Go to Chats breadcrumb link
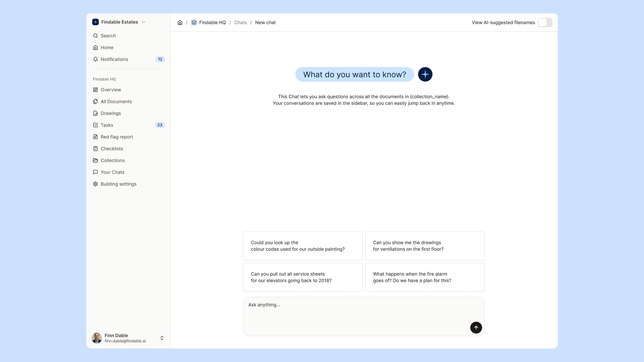 point(240,22)
